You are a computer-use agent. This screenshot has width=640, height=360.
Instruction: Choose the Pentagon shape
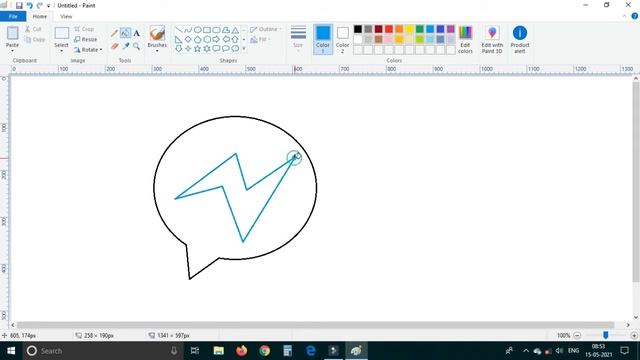[197, 40]
